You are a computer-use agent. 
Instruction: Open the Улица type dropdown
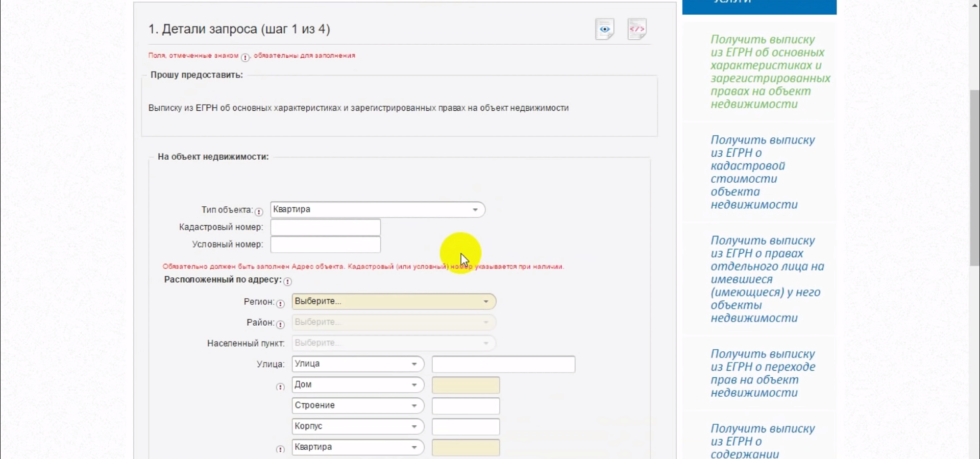point(357,364)
